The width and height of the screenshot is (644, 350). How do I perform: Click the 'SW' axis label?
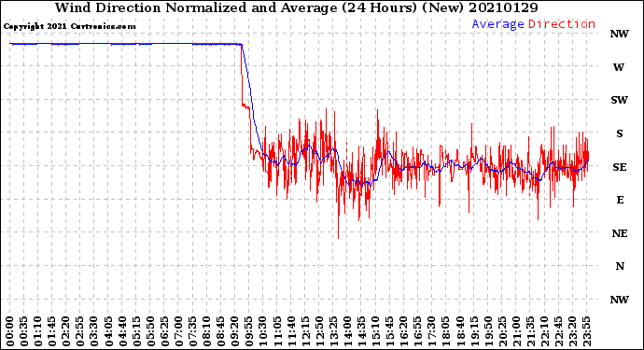click(619, 100)
